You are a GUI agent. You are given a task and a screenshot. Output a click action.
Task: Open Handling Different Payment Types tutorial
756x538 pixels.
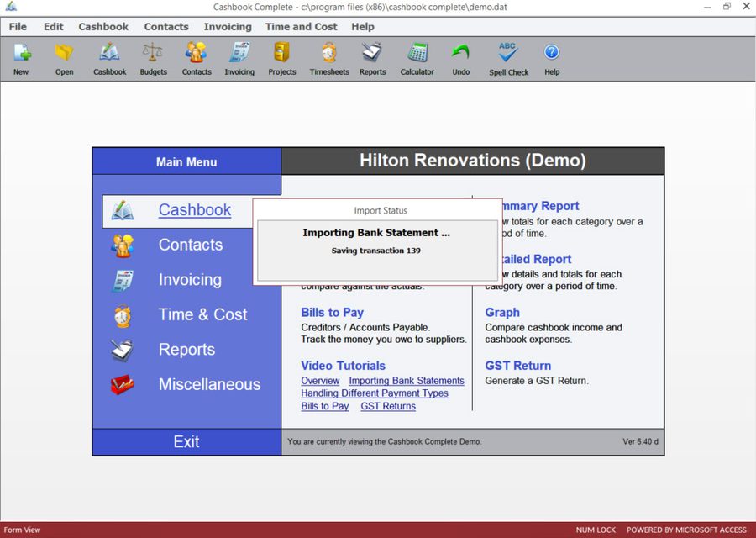[x=375, y=393]
